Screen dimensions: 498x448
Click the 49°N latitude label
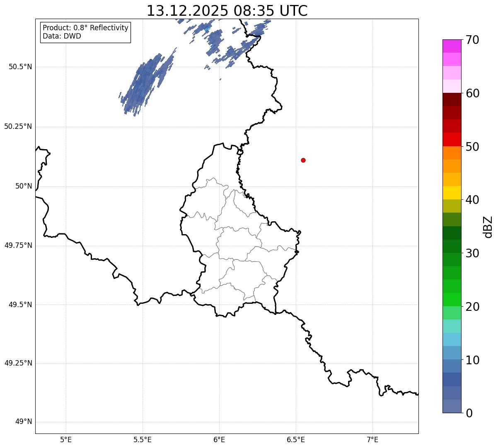(24, 422)
